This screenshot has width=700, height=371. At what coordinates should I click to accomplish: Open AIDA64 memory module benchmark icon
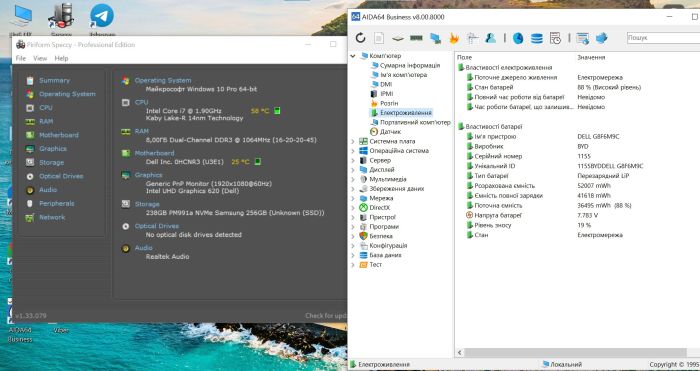click(416, 38)
